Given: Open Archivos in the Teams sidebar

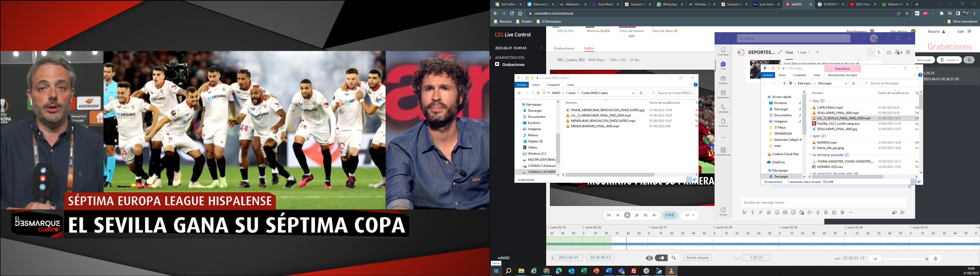Looking at the screenshot, I should click(723, 123).
